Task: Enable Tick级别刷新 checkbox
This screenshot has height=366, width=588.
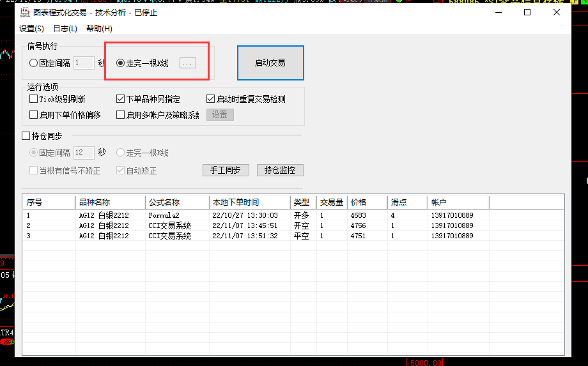Action: (34, 99)
